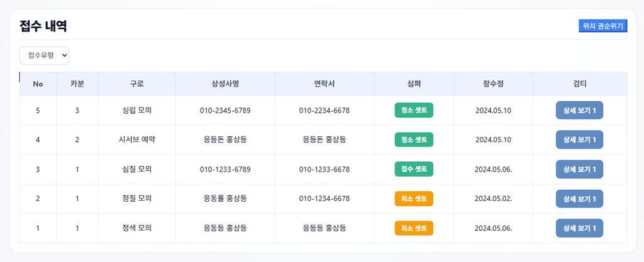Click the phone number 010-2234-6678
This screenshot has width=644, height=262.
[325, 111]
